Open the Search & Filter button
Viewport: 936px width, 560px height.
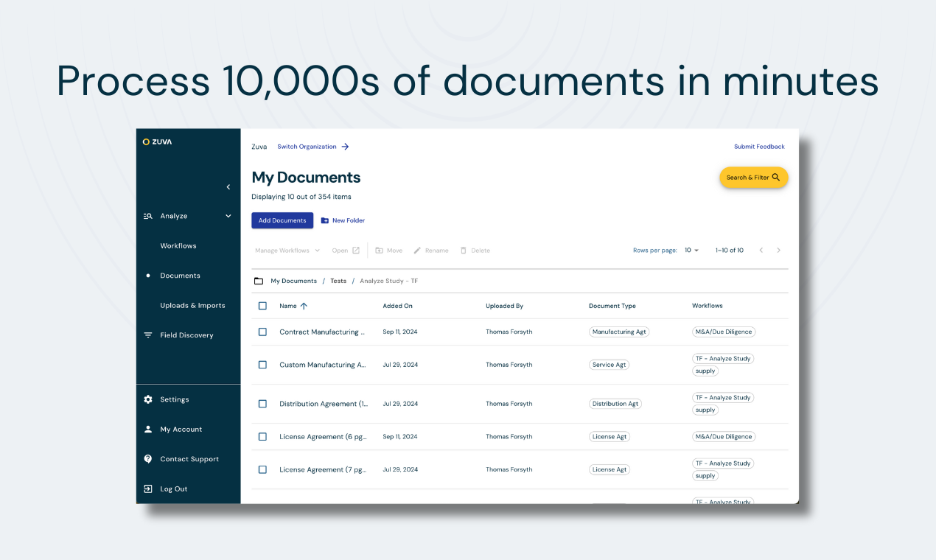pos(754,178)
